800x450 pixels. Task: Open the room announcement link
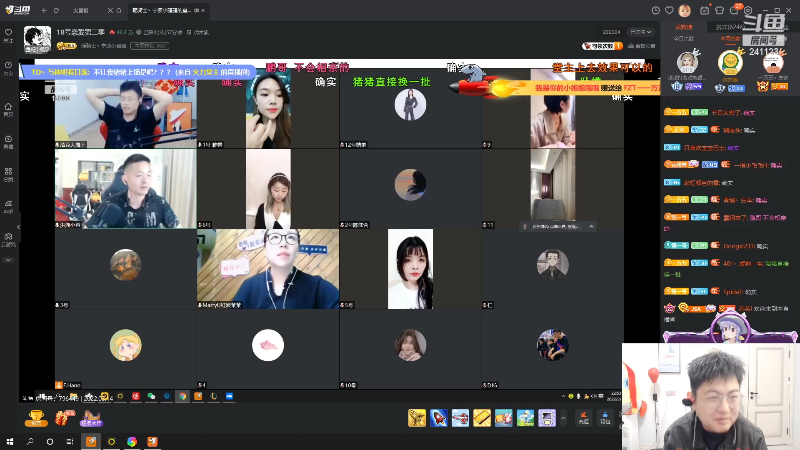[x=642, y=46]
